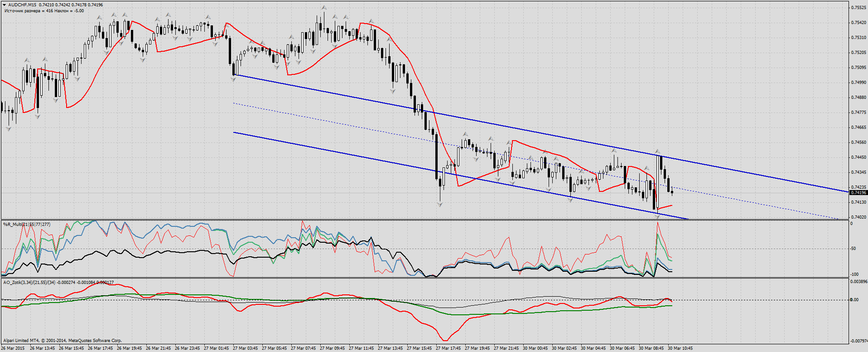
Task: Click the 27 Mar 17:45 time label
Action: (x=448, y=348)
